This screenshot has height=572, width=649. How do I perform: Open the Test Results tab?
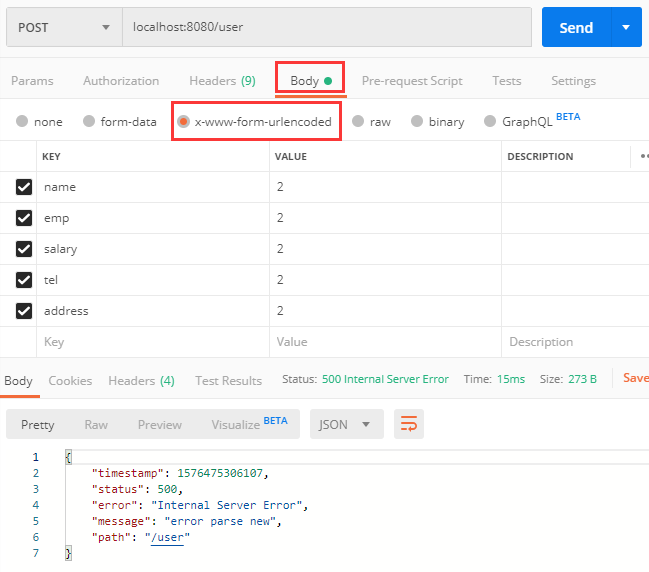coord(228,380)
